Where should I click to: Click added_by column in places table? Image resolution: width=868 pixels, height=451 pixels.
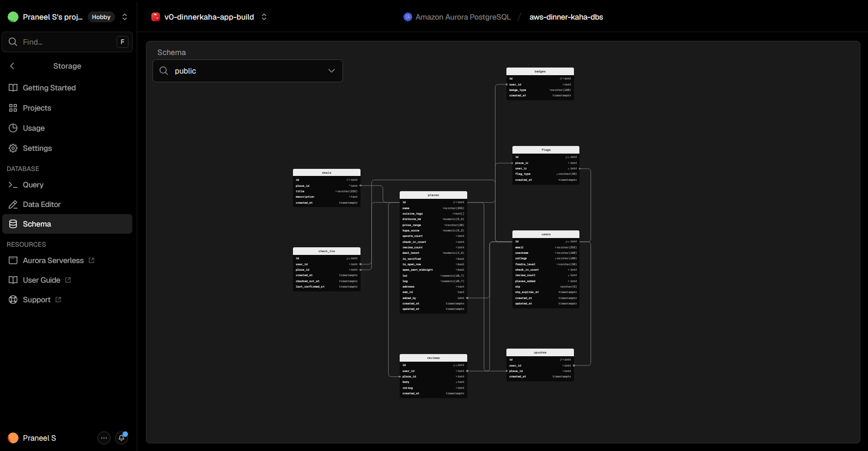[x=433, y=298]
